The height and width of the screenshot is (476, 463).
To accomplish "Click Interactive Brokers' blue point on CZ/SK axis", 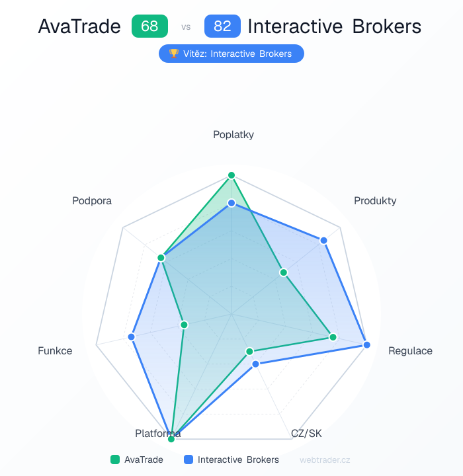I will [x=255, y=364].
